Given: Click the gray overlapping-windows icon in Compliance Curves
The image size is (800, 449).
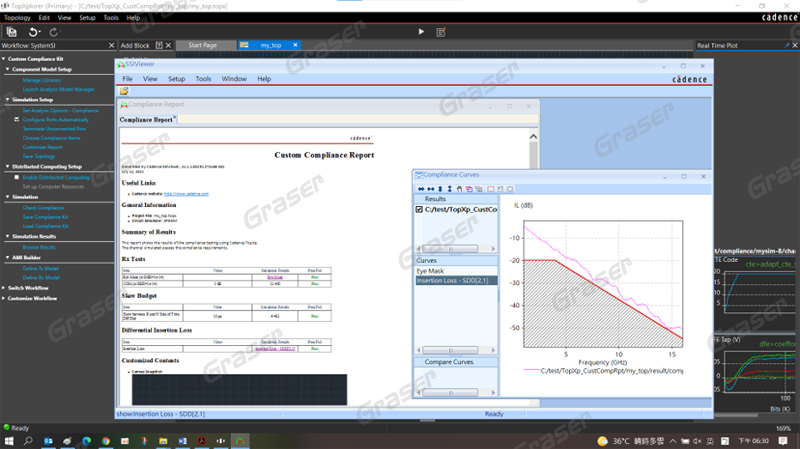Looking at the screenshot, I should (479, 189).
